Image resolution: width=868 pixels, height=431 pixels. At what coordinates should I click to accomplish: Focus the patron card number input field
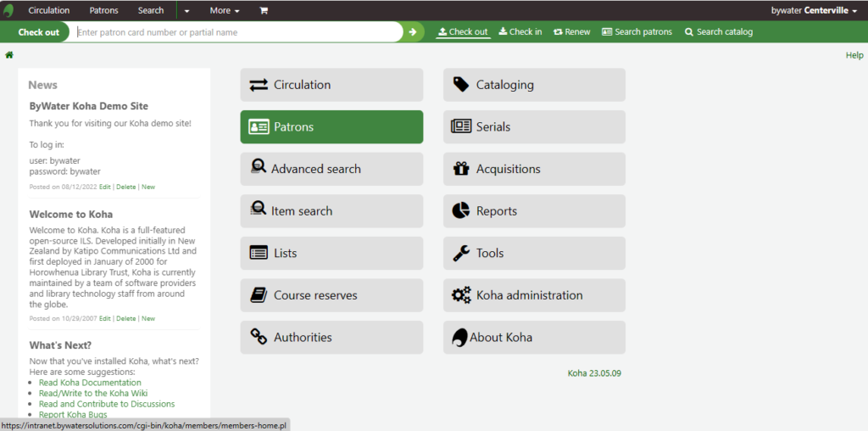(236, 32)
